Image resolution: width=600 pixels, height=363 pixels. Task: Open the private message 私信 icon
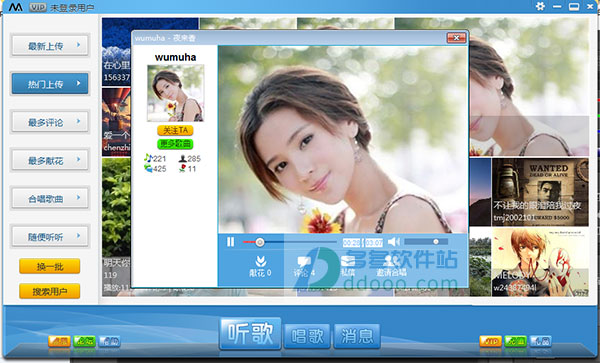pyautogui.click(x=348, y=266)
